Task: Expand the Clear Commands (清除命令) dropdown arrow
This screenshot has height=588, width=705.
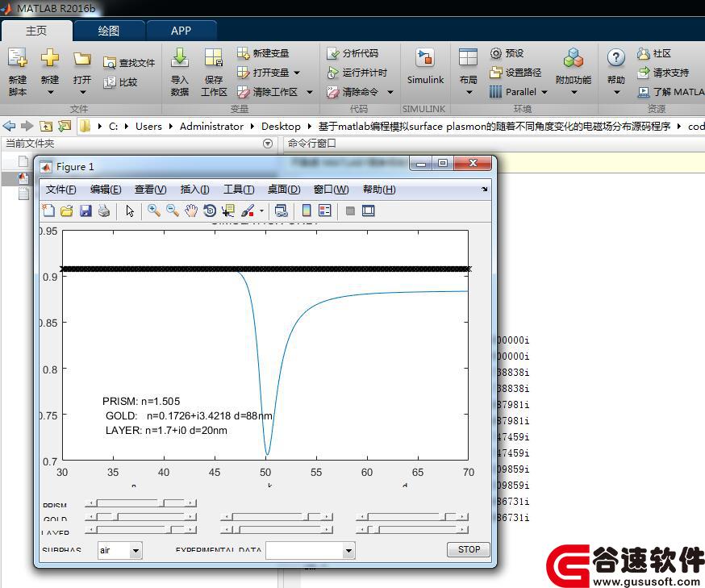Action: coord(390,92)
